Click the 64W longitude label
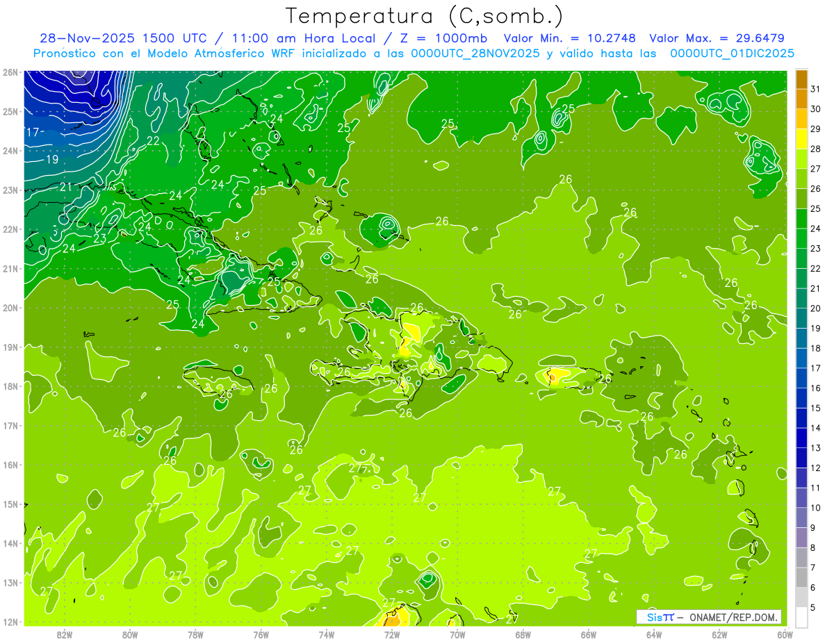This screenshot has height=644, width=834. pos(653,634)
